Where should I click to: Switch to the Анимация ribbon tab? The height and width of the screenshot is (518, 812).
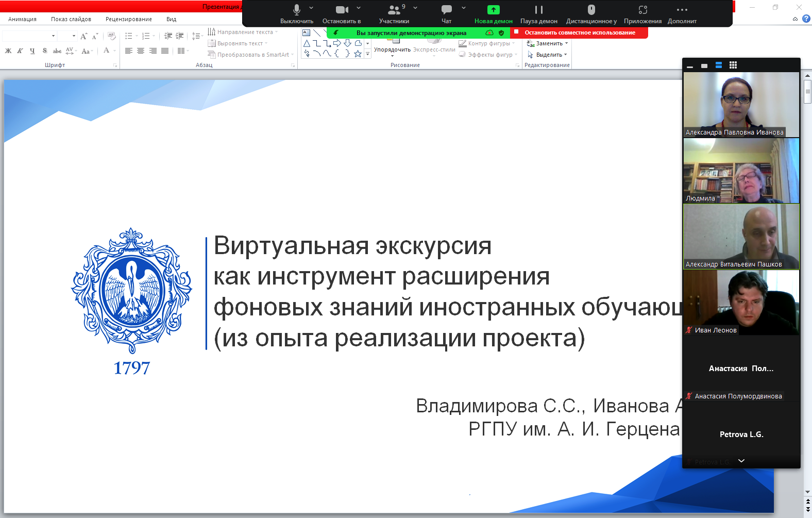22,19
